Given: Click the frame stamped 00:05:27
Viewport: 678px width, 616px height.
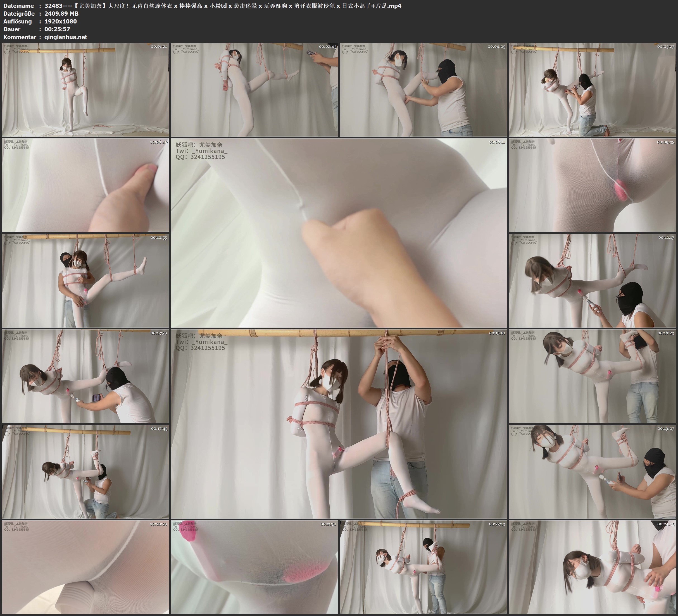Looking at the screenshot, I should coord(592,90).
